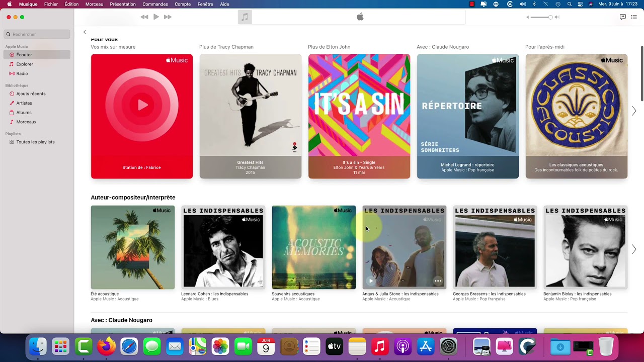Screen dimensions: 644x362
Task: Open the It's a sin – Single card
Action: [359, 116]
